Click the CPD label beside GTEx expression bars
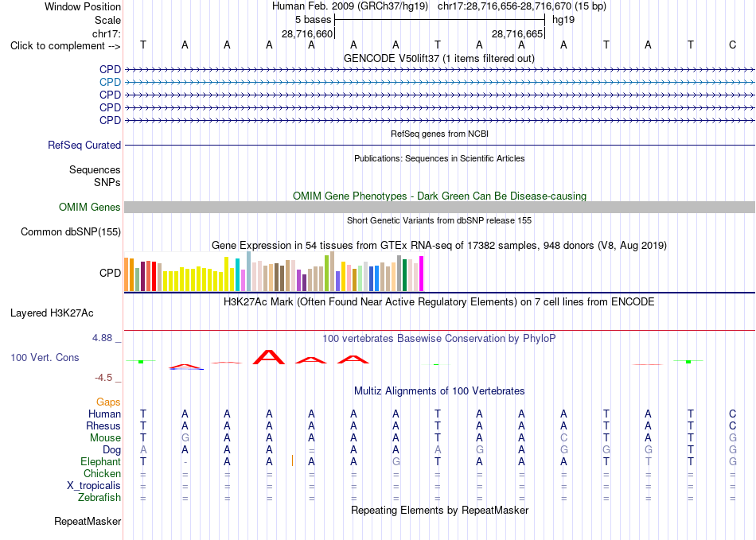The width and height of the screenshot is (756, 540). pos(110,273)
